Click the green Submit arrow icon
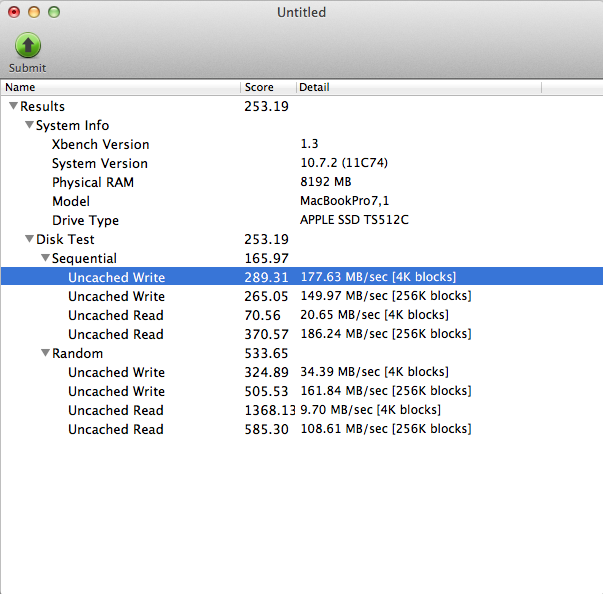 [x=28, y=45]
